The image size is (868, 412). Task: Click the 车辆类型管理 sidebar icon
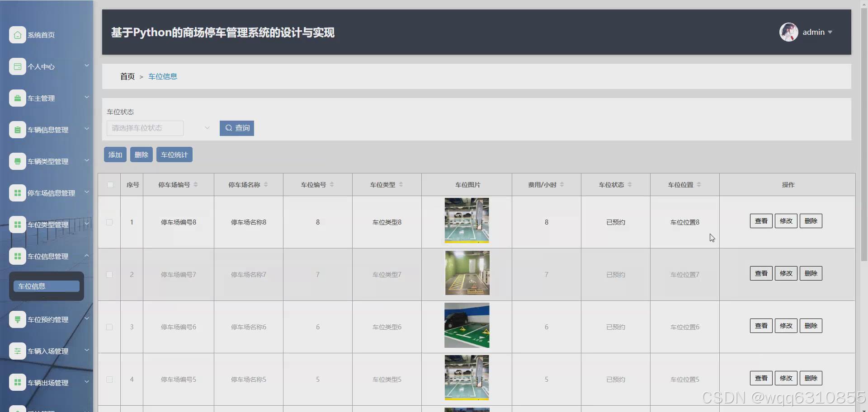17,161
